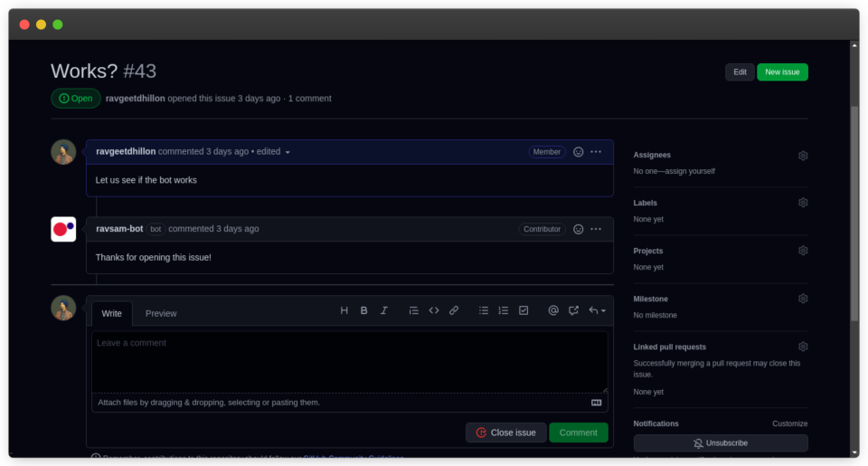Screen dimensions: 868x466
Task: Insert a task list checkbox item
Action: pos(524,310)
